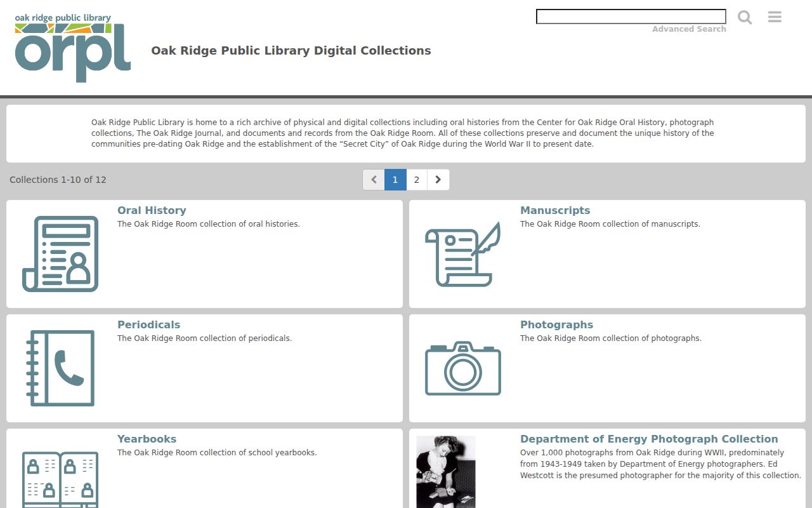Click the Photographs camera icon
Screen dimensions: 812x508
pyautogui.click(x=463, y=368)
